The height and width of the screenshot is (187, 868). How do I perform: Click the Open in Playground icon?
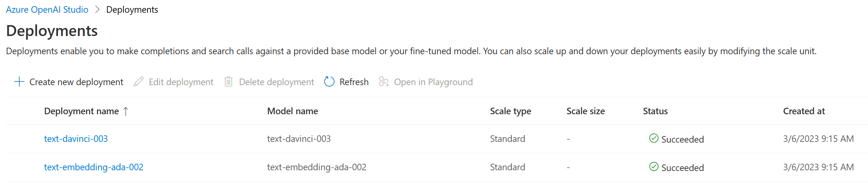coord(384,81)
